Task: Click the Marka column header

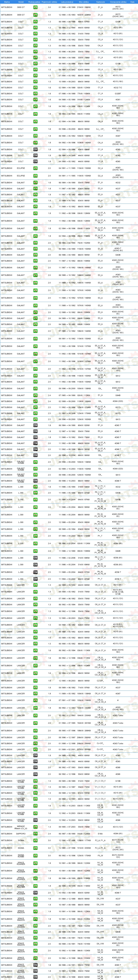Action: tap(7, 2)
